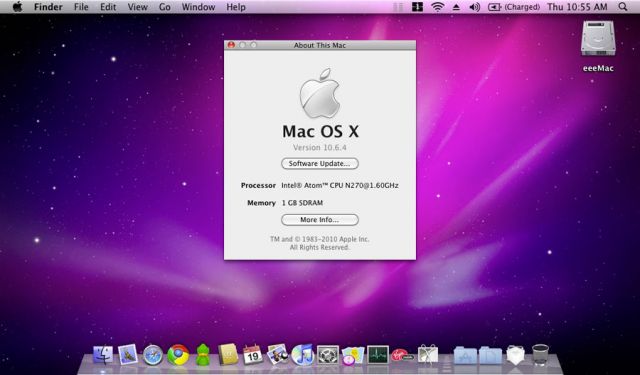Open the Apple menu
This screenshot has height=375, width=640.
click(x=18, y=7)
